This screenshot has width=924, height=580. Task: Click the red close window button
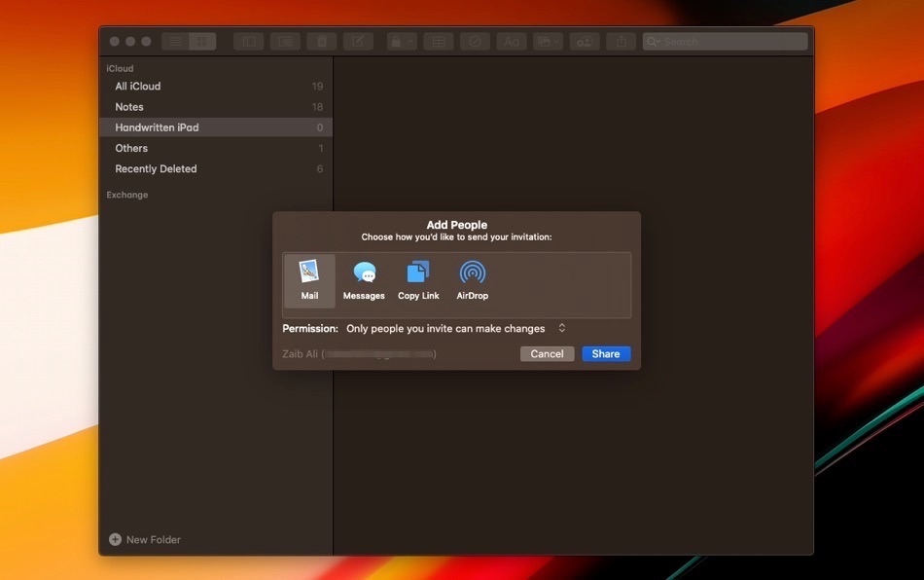tap(115, 41)
